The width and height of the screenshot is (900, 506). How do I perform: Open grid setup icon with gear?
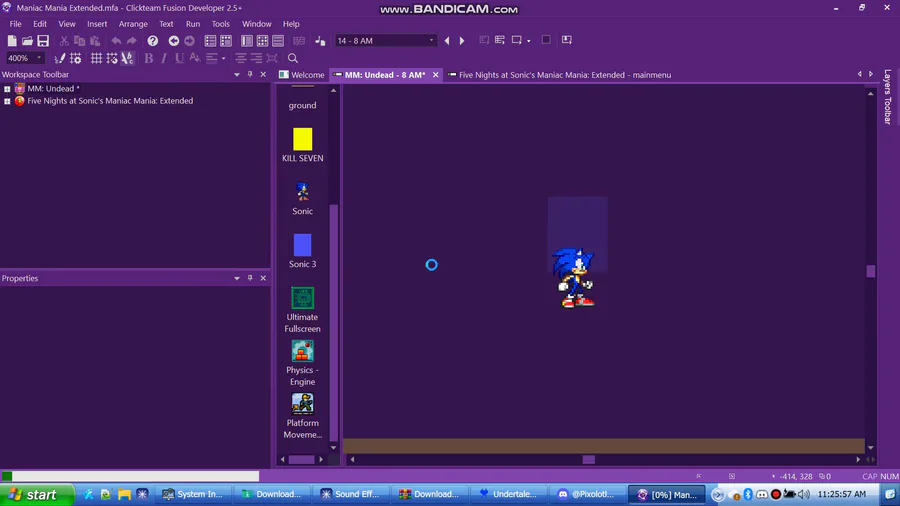(75, 58)
